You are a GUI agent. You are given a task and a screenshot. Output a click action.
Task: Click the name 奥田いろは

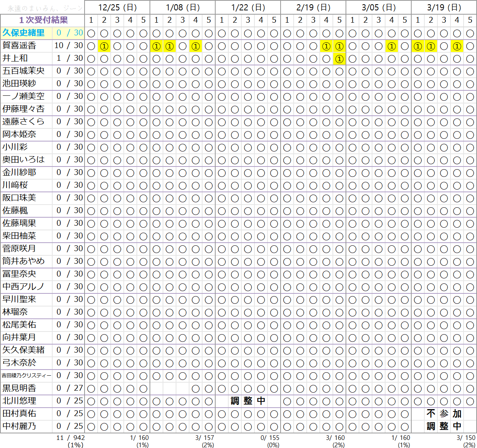(23, 160)
